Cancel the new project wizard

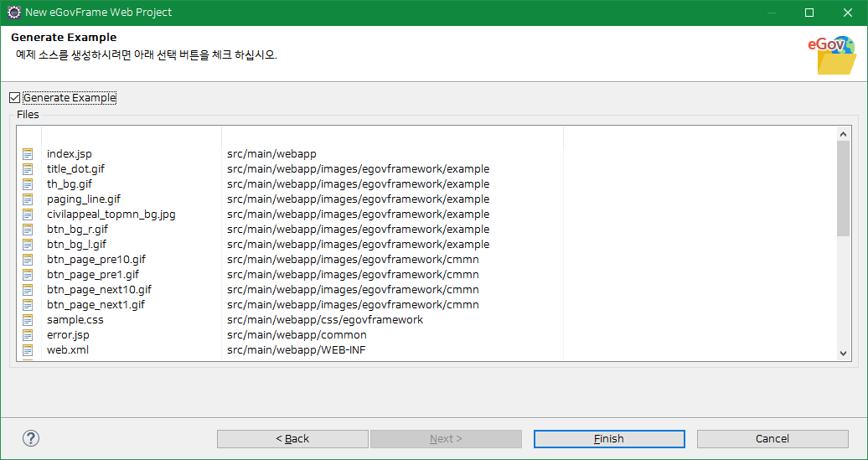[x=772, y=439]
